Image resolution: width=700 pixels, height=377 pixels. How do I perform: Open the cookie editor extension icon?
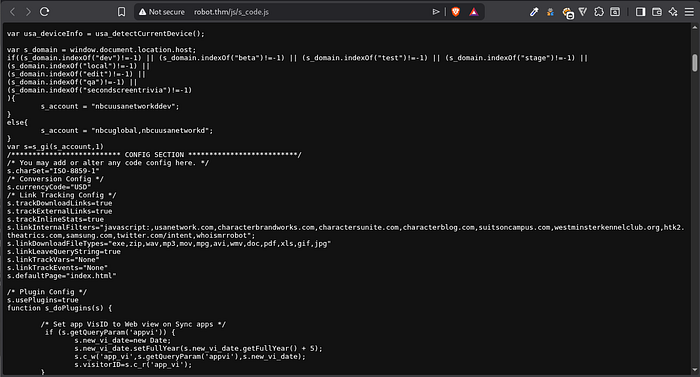click(567, 13)
